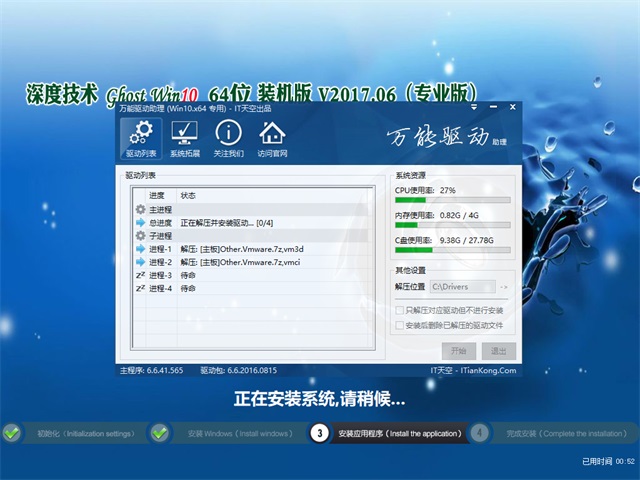640x480 pixels.
Task: Click the step 3 安装应用程序 number badge
Action: (x=320, y=433)
